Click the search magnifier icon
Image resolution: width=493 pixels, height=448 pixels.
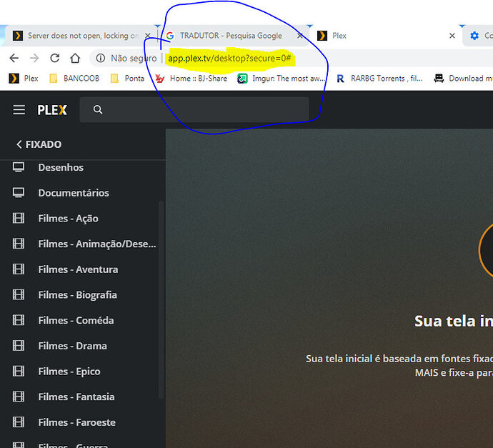pyautogui.click(x=98, y=109)
